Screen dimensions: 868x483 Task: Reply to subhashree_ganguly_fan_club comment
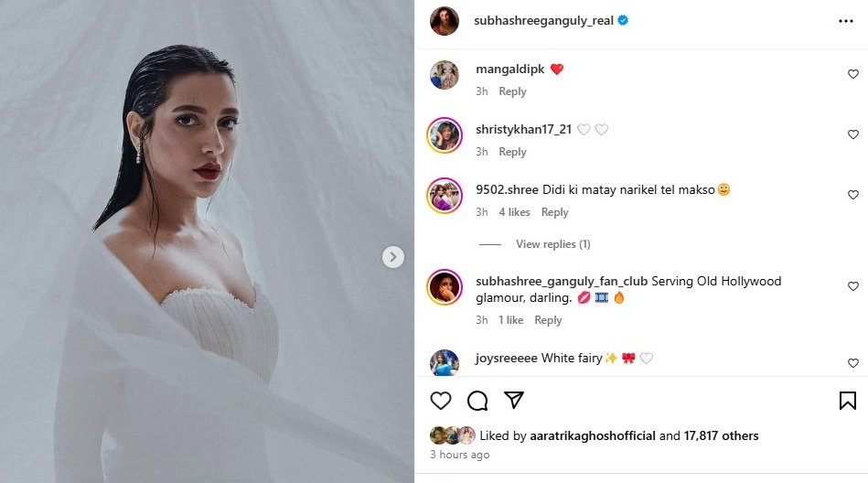click(x=548, y=320)
